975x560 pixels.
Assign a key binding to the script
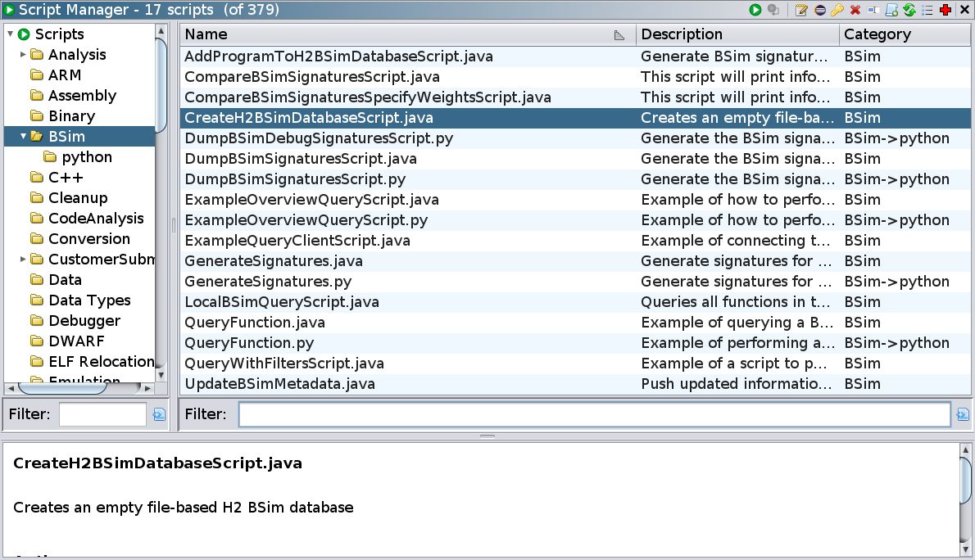coord(838,10)
